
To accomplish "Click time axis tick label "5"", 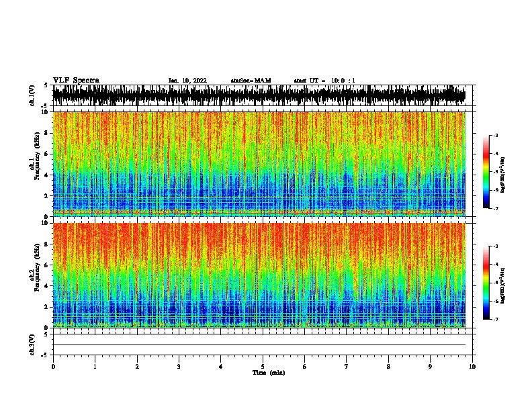I will point(263,366).
